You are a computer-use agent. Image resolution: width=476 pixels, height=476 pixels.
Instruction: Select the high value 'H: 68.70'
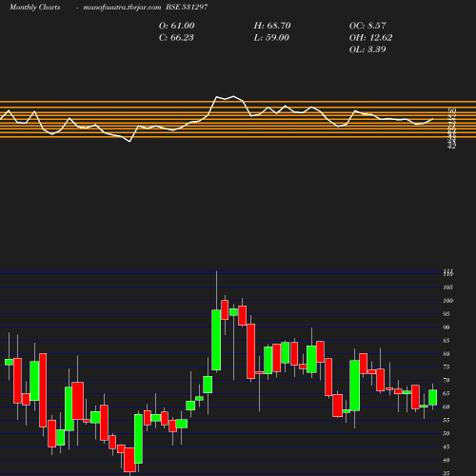(x=272, y=26)
